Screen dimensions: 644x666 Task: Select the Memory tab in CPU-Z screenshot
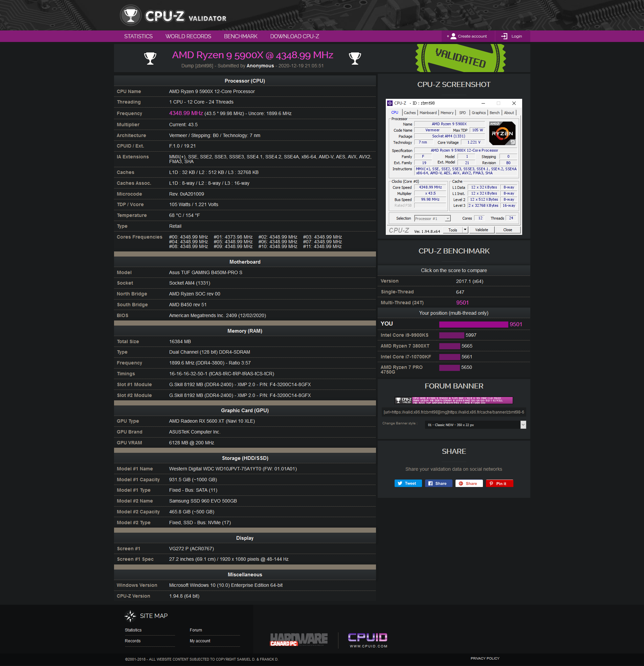[447, 113]
